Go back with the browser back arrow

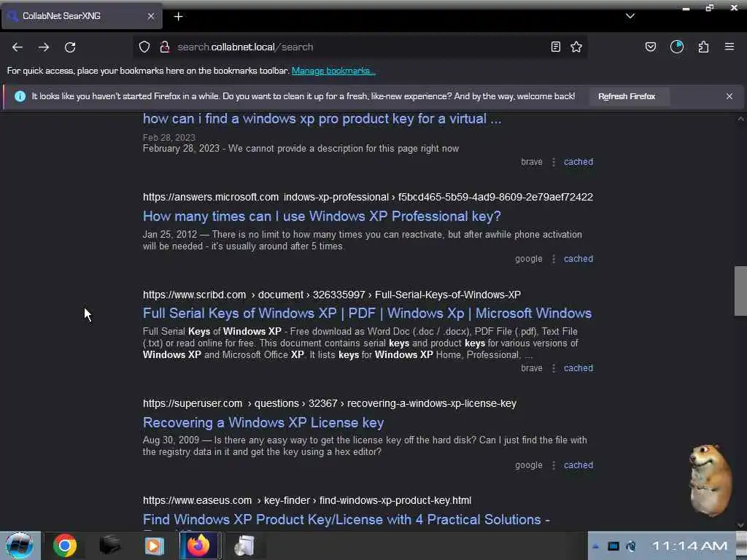18,47
